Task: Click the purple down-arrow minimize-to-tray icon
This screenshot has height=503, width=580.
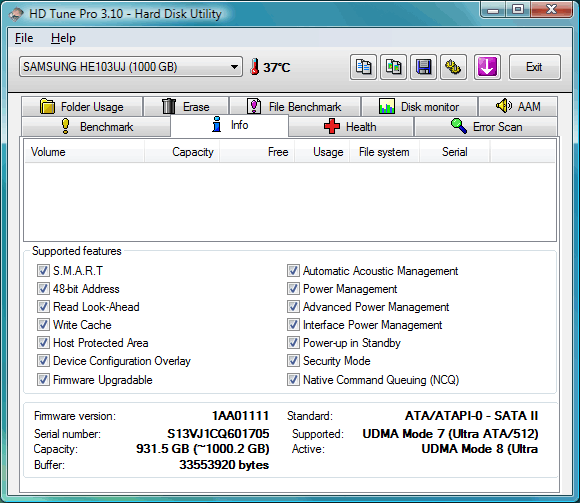Action: click(487, 67)
